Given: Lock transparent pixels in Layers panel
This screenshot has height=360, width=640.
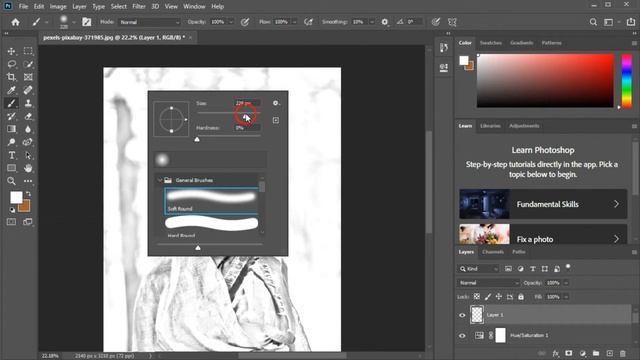Looking at the screenshot, I should (x=477, y=297).
